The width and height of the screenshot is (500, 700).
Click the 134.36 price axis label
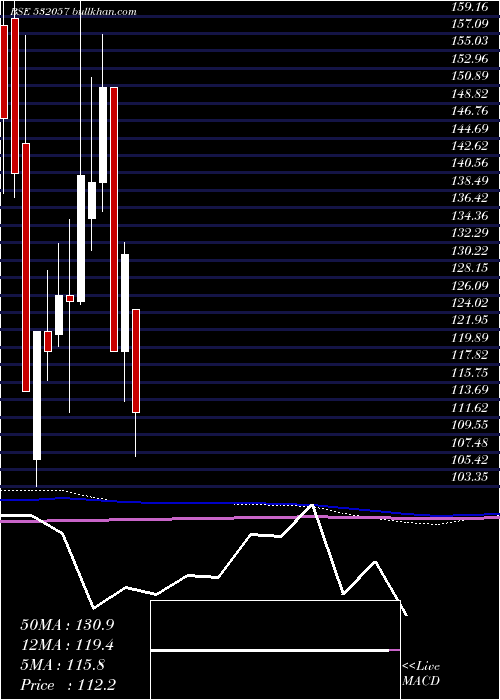469,216
